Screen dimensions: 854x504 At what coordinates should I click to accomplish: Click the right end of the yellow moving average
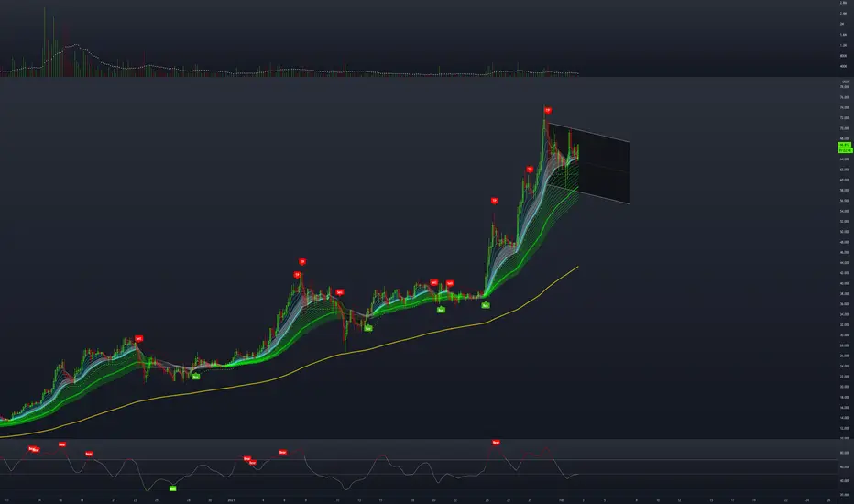pos(576,267)
